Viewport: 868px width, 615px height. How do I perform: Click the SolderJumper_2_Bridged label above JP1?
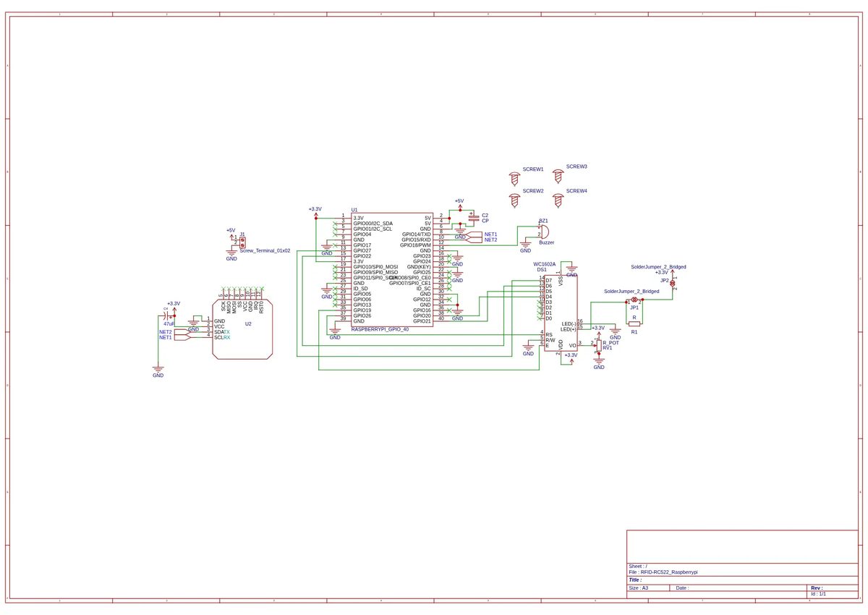631,291
